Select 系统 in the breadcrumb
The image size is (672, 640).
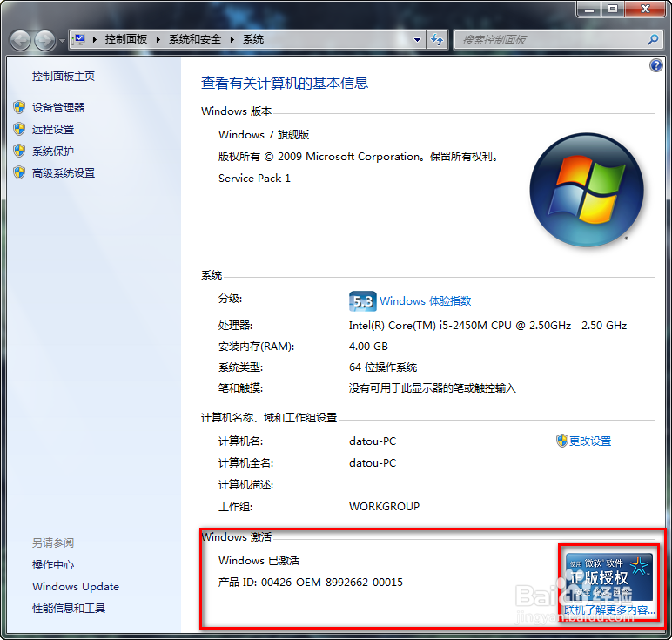tap(253, 39)
